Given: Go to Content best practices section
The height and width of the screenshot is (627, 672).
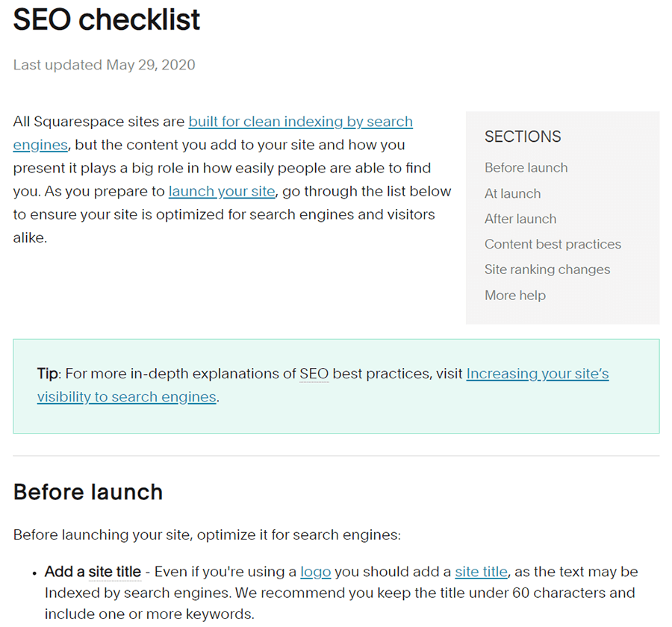Looking at the screenshot, I should (x=553, y=244).
